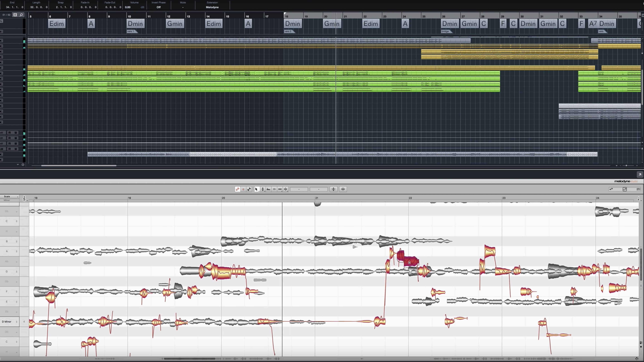Select the Gmin chord at bar 12

coord(175,24)
